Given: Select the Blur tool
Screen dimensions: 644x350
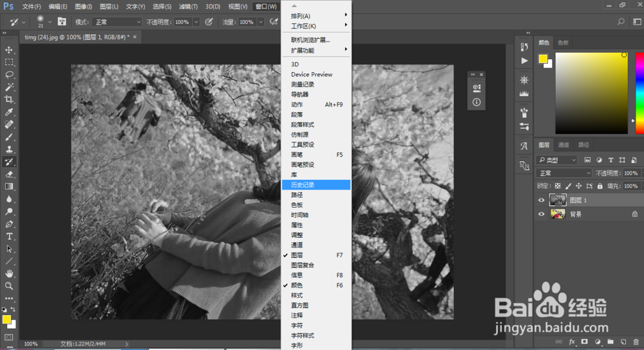Looking at the screenshot, I should 9,199.
